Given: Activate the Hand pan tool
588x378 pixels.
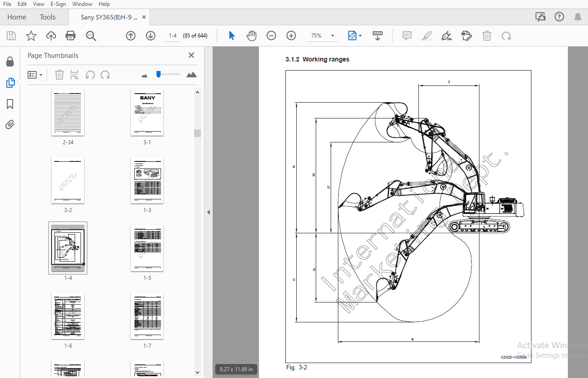Looking at the screenshot, I should pyautogui.click(x=251, y=36).
